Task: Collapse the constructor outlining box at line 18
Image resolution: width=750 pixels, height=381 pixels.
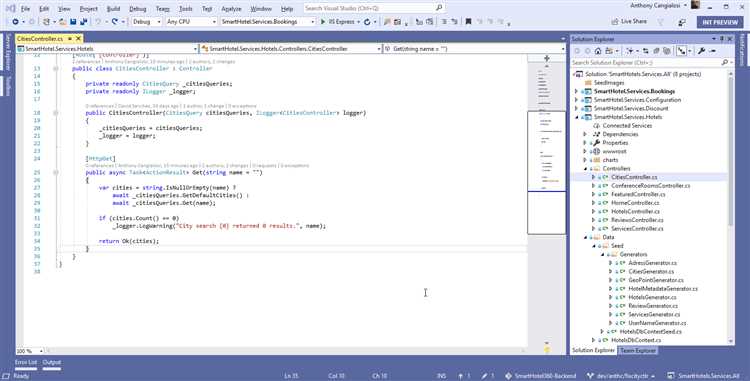Action: [x=55, y=113]
